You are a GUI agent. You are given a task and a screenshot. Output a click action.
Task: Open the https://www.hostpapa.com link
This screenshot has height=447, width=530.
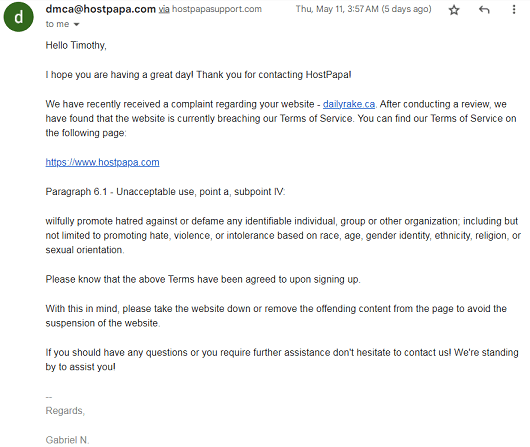102,163
